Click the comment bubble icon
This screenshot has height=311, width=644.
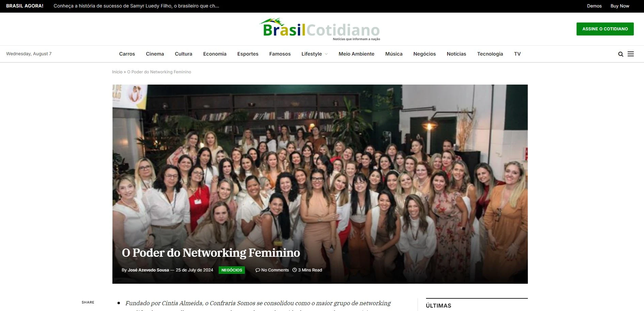point(257,270)
